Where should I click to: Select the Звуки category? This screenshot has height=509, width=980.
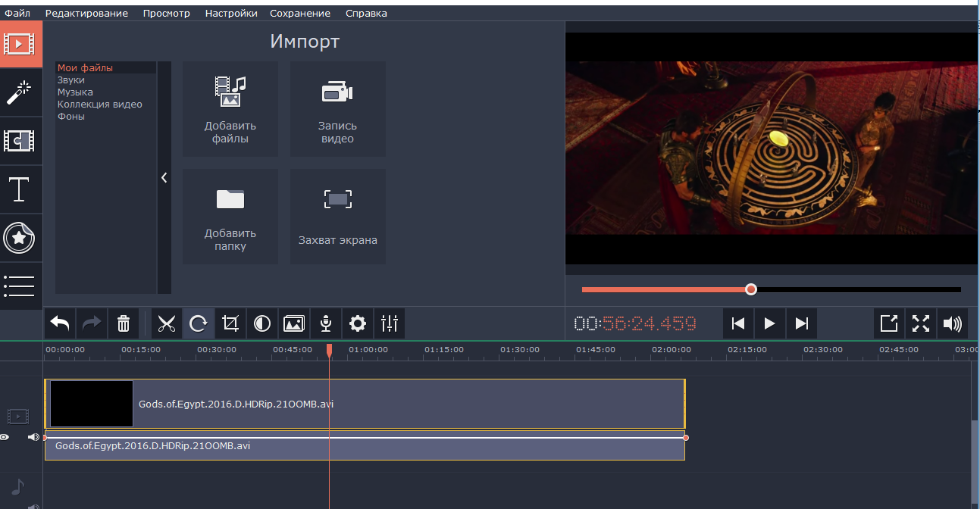point(106,80)
